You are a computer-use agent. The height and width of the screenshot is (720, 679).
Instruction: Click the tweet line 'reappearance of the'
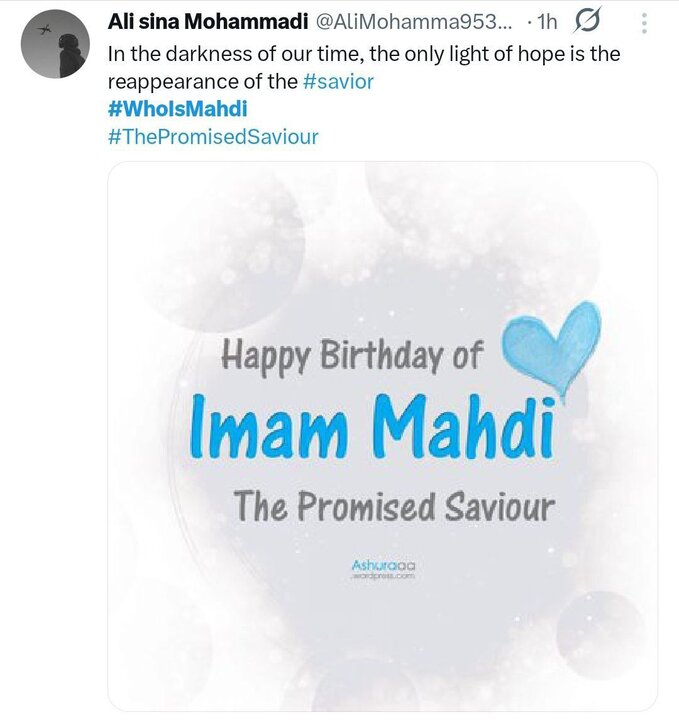[x=202, y=82]
